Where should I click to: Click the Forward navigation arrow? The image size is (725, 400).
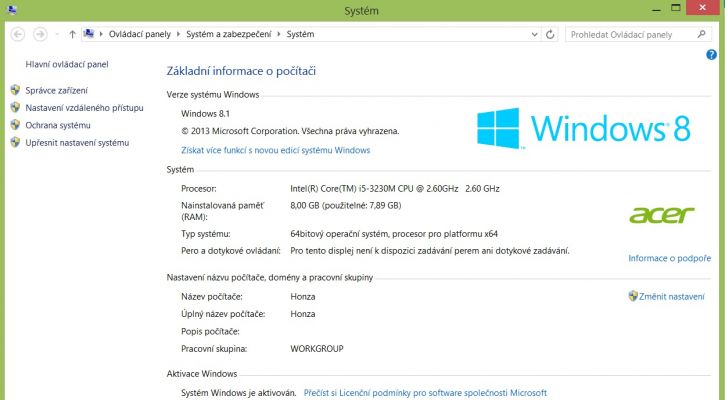pos(40,34)
